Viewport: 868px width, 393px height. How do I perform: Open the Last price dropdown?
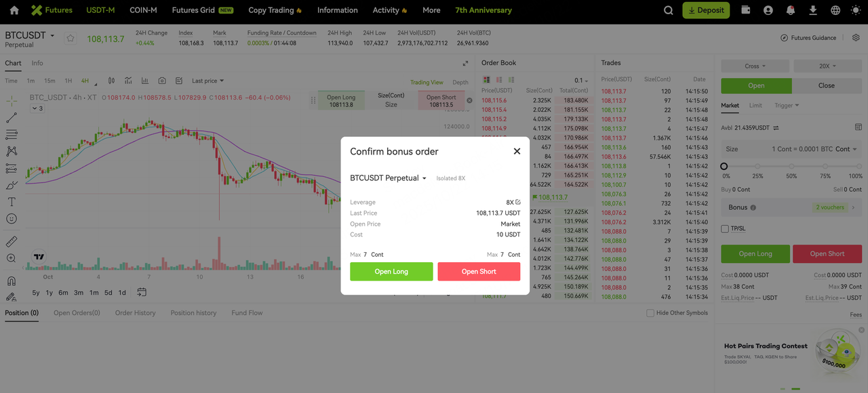click(x=208, y=81)
